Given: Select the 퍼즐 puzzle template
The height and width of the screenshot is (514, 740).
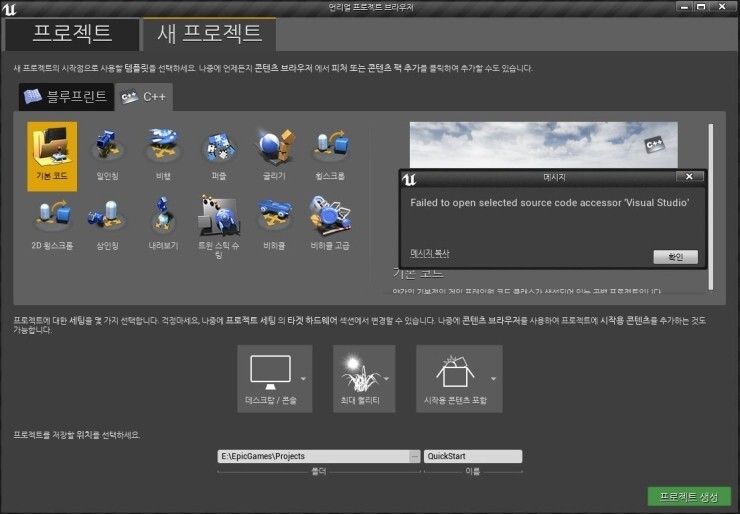Looking at the screenshot, I should coord(219,156).
